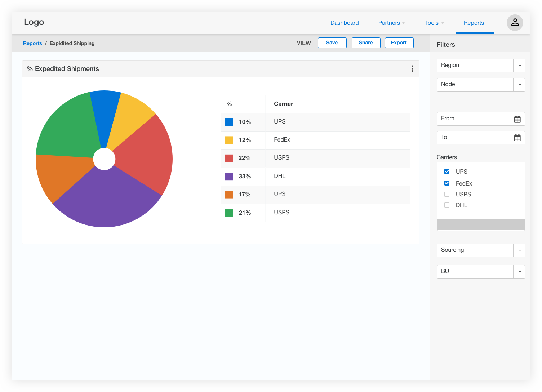Click the 21% value in the table
Image resolution: width=542 pixels, height=392 pixels.
245,213
